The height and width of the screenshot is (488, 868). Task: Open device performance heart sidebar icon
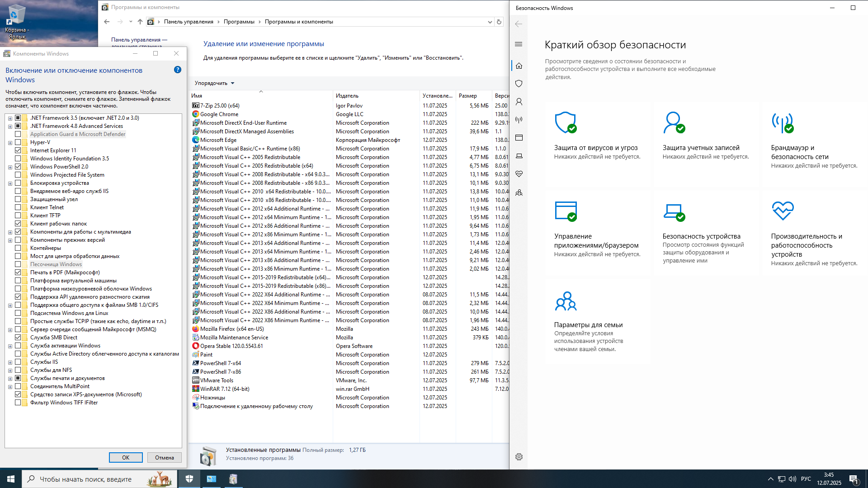coord(519,174)
